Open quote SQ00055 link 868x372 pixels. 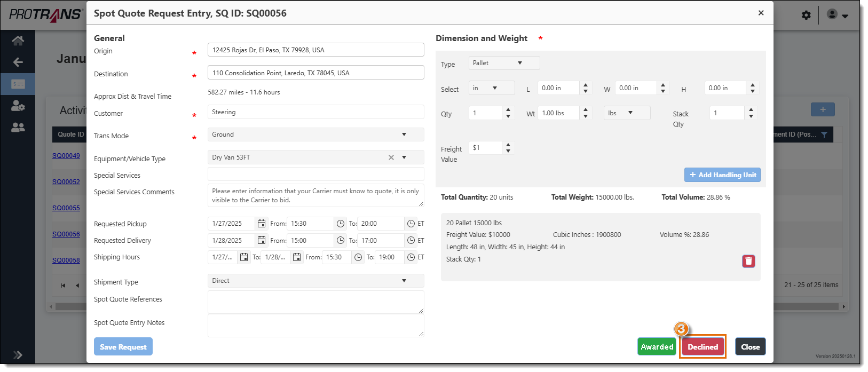coord(66,208)
